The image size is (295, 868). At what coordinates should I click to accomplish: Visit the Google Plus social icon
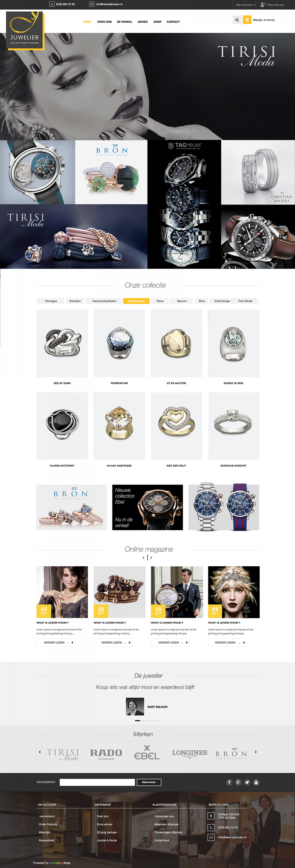click(238, 782)
